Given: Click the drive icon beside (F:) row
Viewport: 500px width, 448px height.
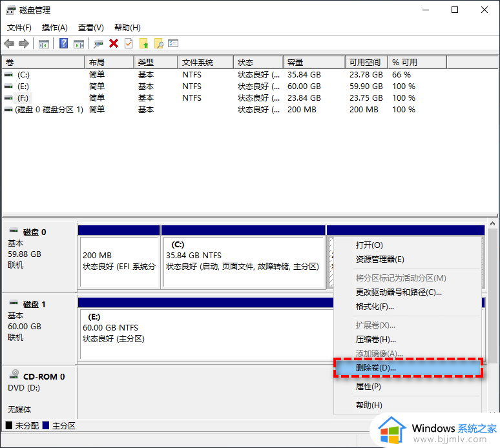Looking at the screenshot, I should (x=8, y=98).
